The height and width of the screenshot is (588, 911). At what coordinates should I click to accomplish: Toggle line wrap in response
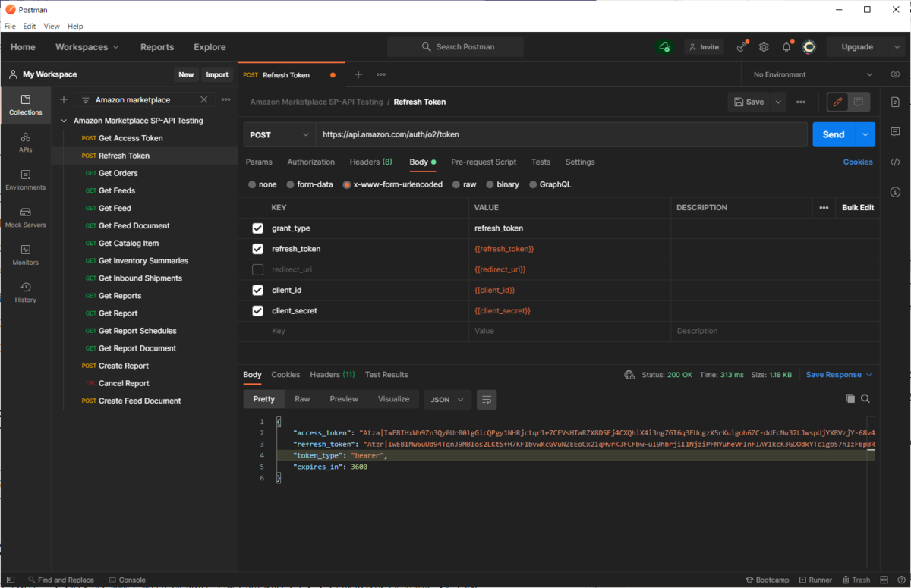point(487,399)
